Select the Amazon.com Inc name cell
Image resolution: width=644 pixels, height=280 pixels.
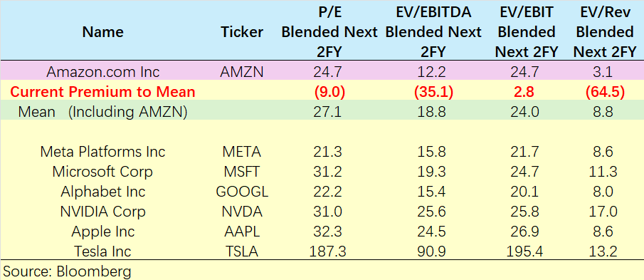(102, 72)
